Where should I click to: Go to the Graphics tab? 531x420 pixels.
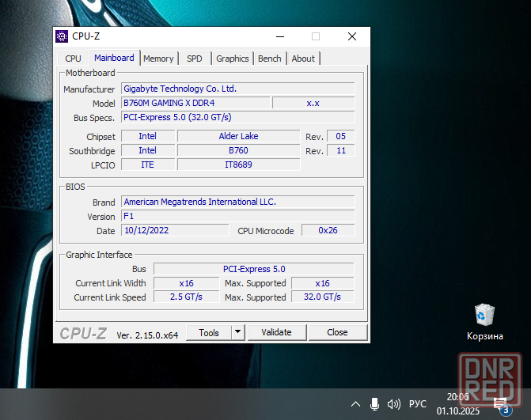click(x=233, y=59)
